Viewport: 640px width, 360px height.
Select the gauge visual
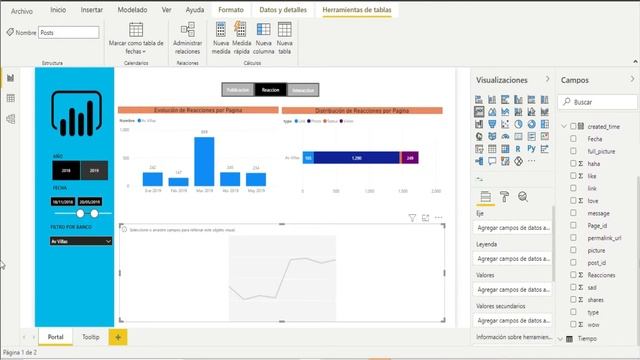pyautogui.click(x=505, y=136)
